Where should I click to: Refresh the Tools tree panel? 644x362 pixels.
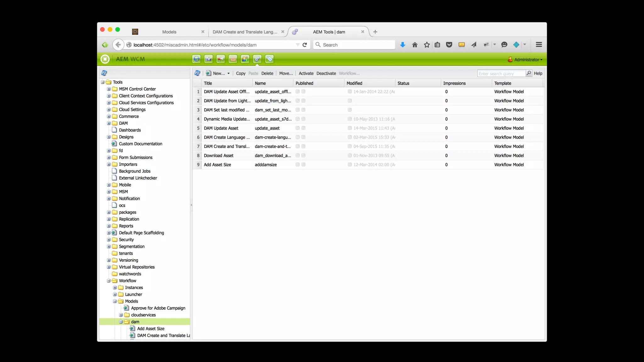click(104, 73)
